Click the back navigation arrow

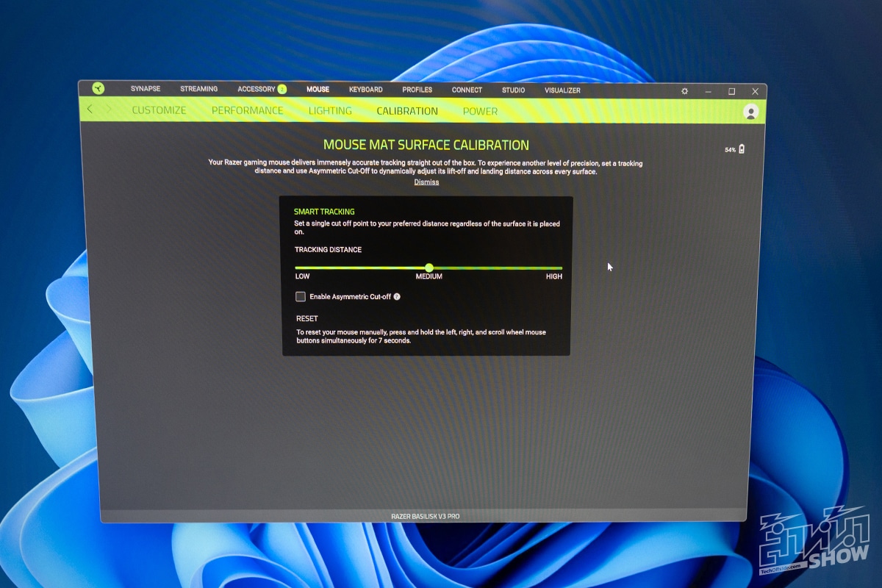coord(90,110)
